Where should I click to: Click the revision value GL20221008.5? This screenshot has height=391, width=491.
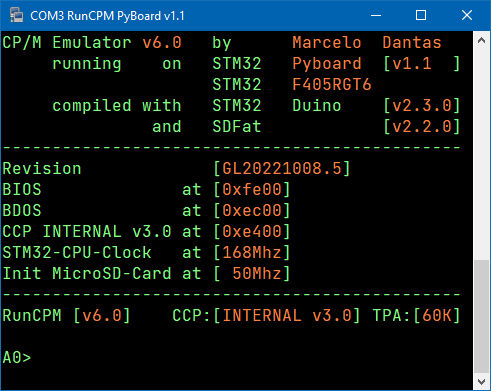click(282, 168)
